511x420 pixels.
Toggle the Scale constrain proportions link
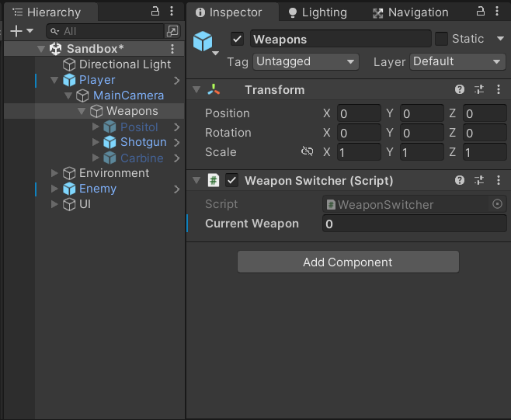(307, 151)
